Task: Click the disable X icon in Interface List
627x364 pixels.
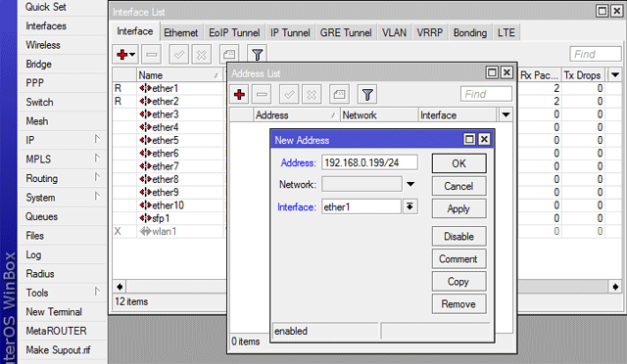Action: (202, 55)
